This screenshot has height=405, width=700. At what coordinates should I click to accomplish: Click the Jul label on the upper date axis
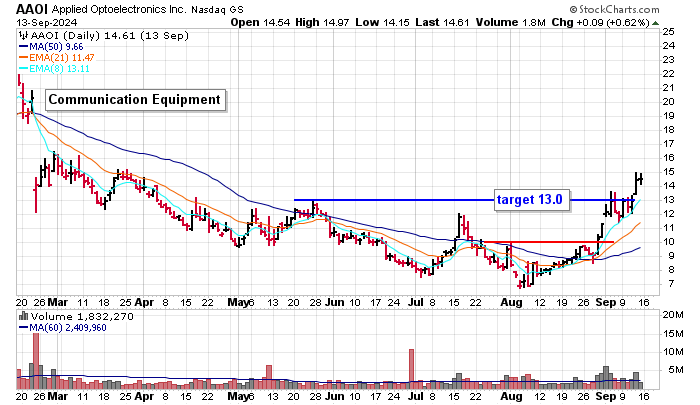pos(416,302)
